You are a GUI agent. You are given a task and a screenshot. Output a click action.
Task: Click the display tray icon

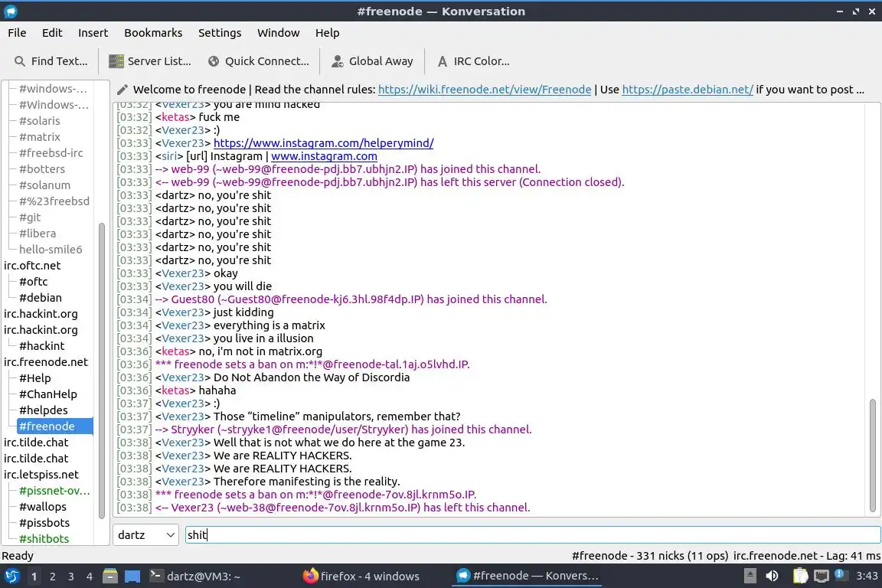coord(822,576)
